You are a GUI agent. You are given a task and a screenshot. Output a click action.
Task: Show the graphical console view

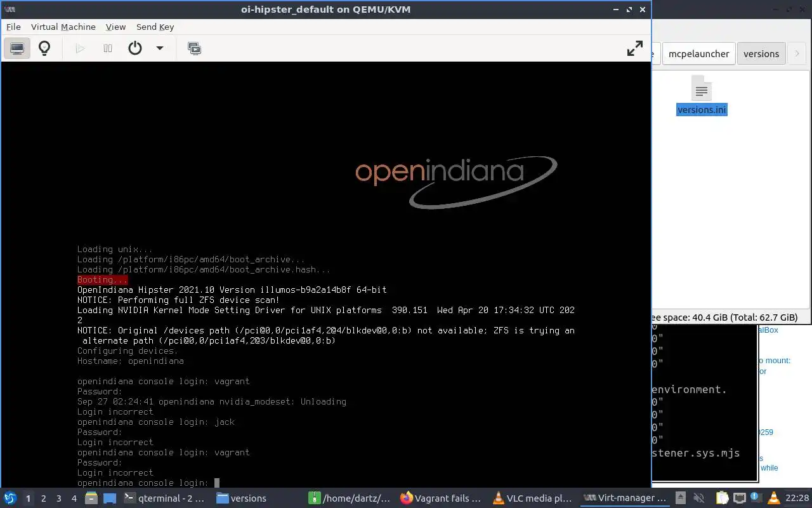pyautogui.click(x=17, y=48)
